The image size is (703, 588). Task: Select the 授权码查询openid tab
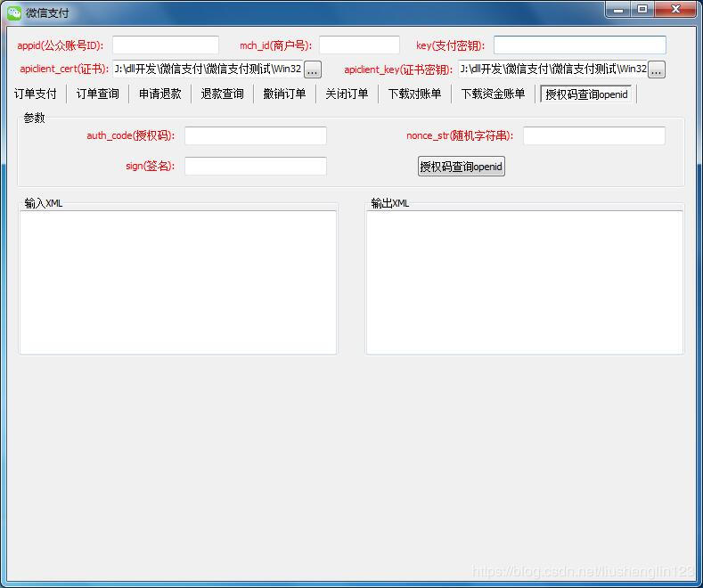(x=586, y=94)
